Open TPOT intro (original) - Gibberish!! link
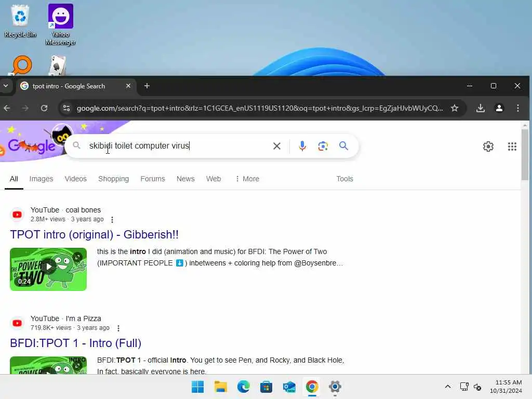532x399 pixels. 94,234
